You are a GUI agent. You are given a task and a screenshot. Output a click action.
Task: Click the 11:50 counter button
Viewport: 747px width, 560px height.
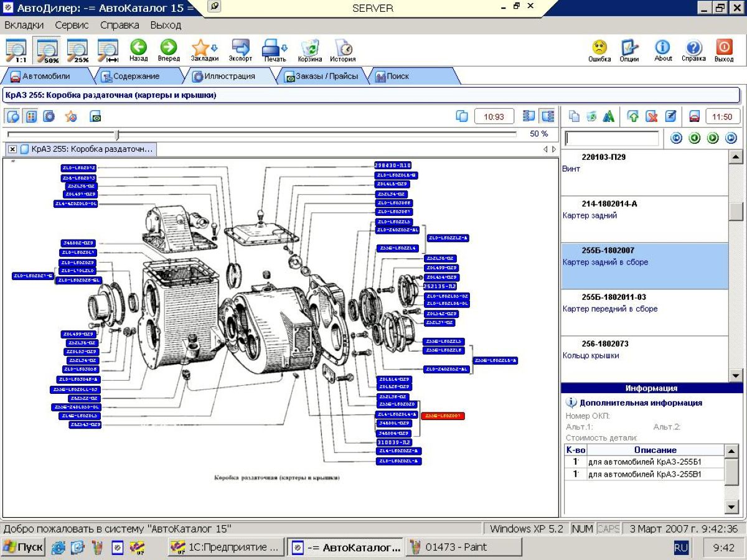[722, 116]
